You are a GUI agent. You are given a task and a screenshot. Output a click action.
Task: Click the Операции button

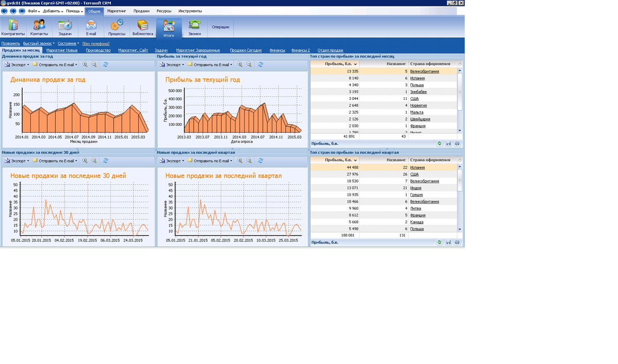pos(220,27)
